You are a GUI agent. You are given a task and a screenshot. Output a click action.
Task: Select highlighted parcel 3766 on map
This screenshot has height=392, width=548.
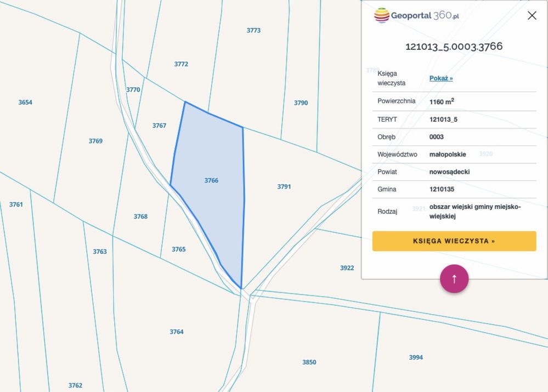point(211,180)
